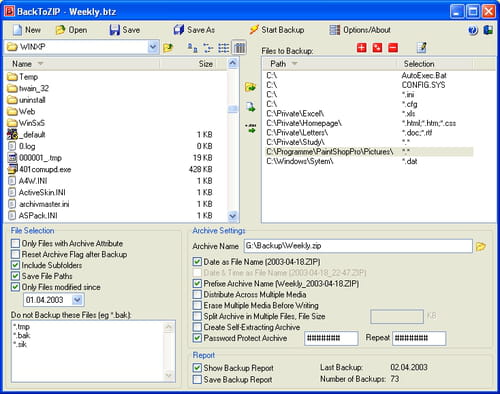Toggle Create Self-Extracting Archive checkbox
500x394 pixels.
coord(197,327)
